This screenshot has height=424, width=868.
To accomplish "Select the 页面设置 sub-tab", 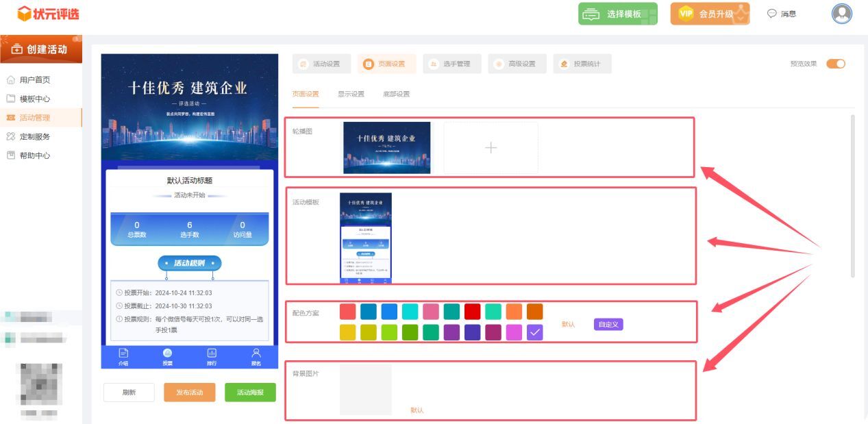I will pos(306,94).
